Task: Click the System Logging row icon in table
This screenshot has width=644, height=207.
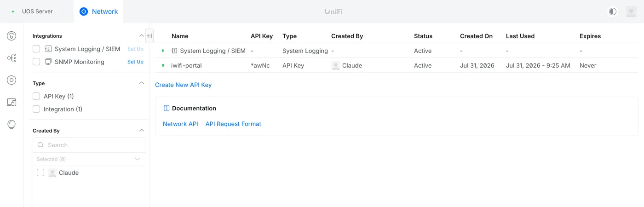Action: (x=174, y=51)
